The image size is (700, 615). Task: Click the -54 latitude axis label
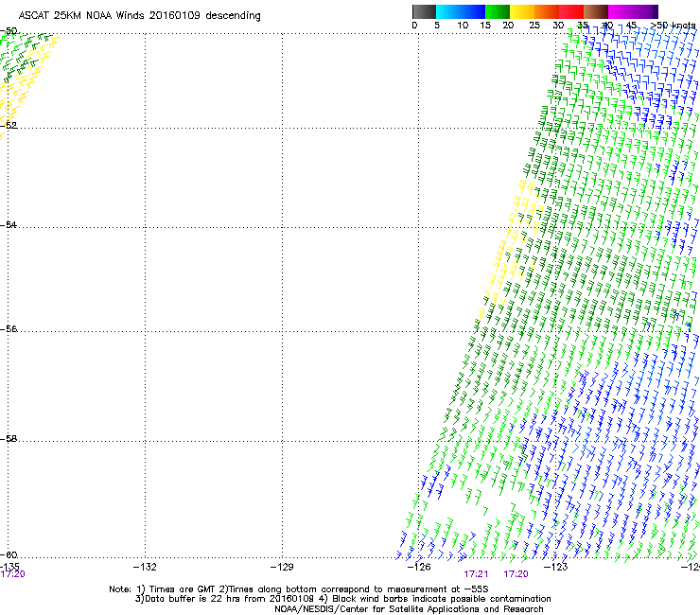[9, 224]
